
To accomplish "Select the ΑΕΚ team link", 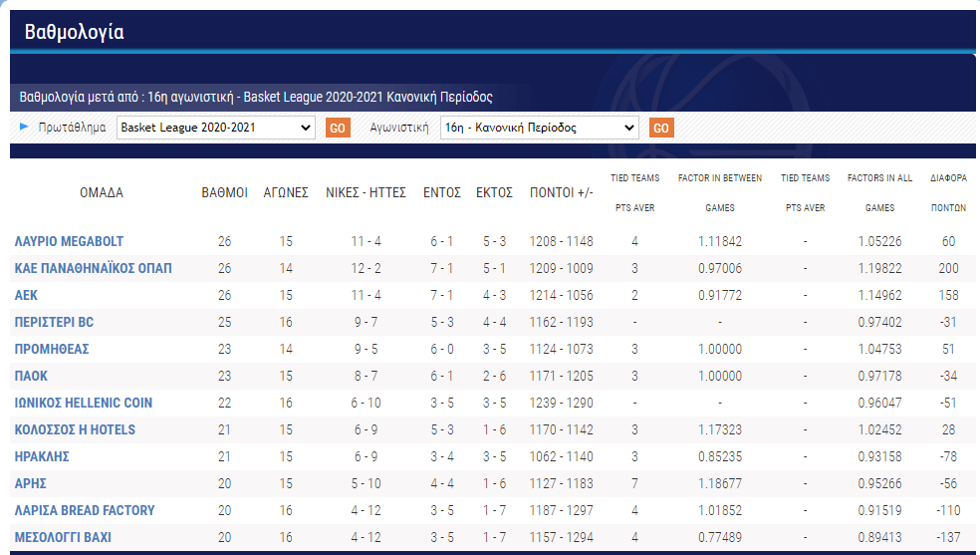I will [28, 295].
